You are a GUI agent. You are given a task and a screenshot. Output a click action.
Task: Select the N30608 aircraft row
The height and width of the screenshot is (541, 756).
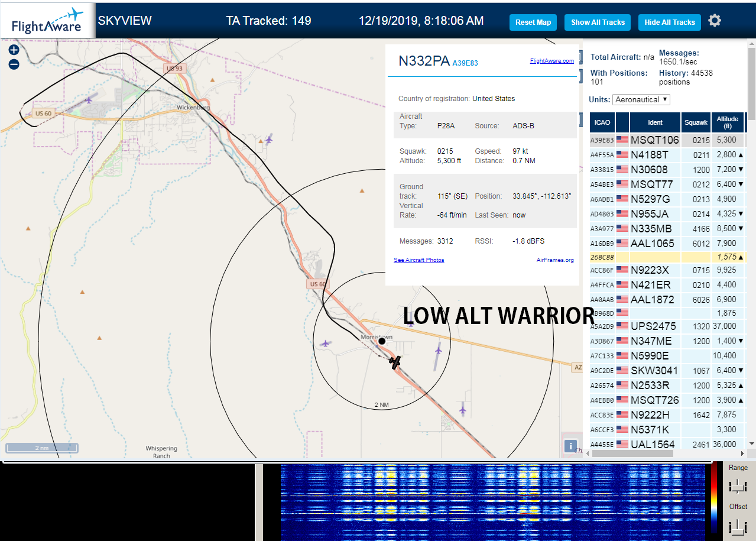pos(667,170)
